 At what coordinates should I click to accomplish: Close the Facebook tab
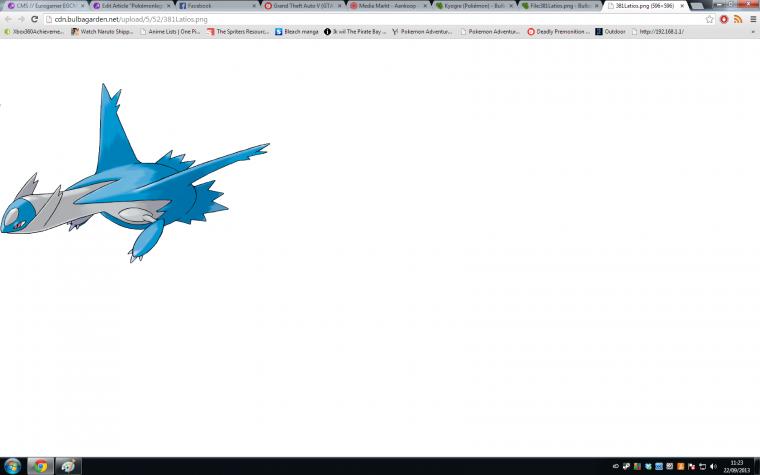[x=253, y=6]
